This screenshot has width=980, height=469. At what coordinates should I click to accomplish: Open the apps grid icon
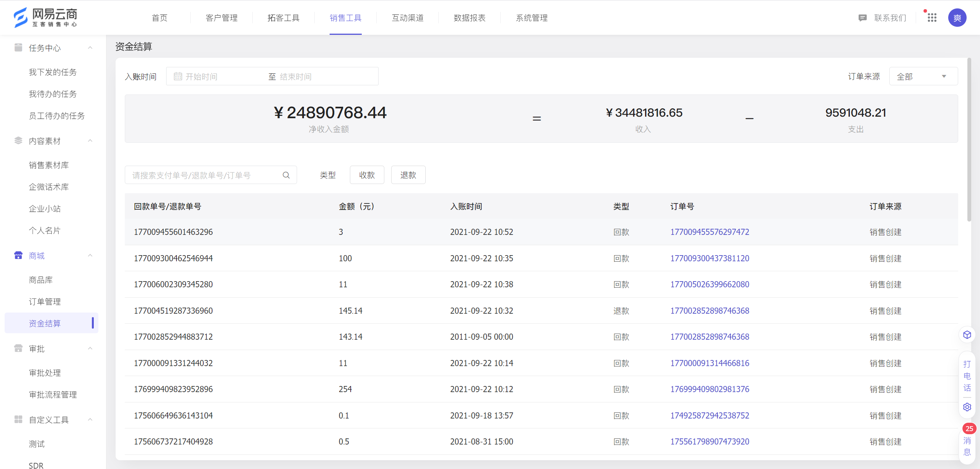(x=932, y=18)
